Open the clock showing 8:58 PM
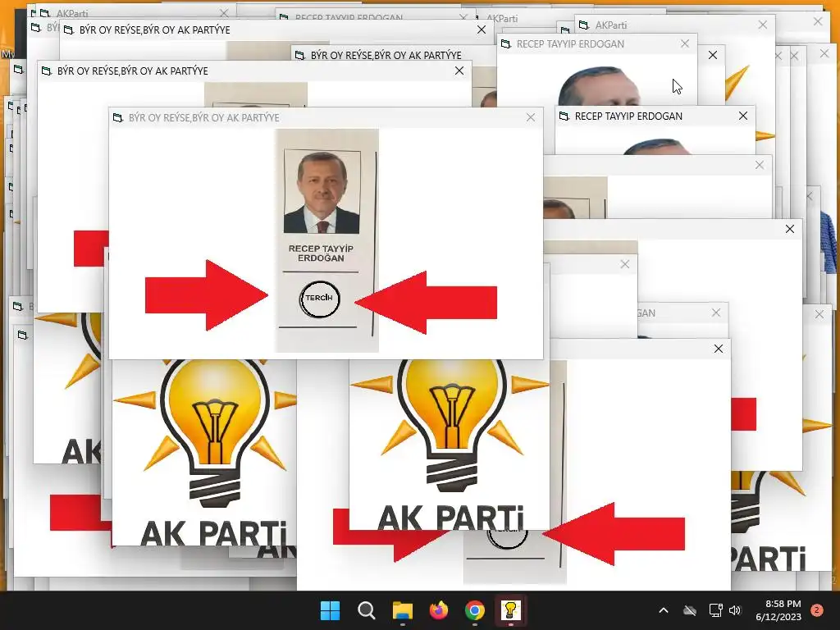Image resolution: width=840 pixels, height=630 pixels. [778, 610]
